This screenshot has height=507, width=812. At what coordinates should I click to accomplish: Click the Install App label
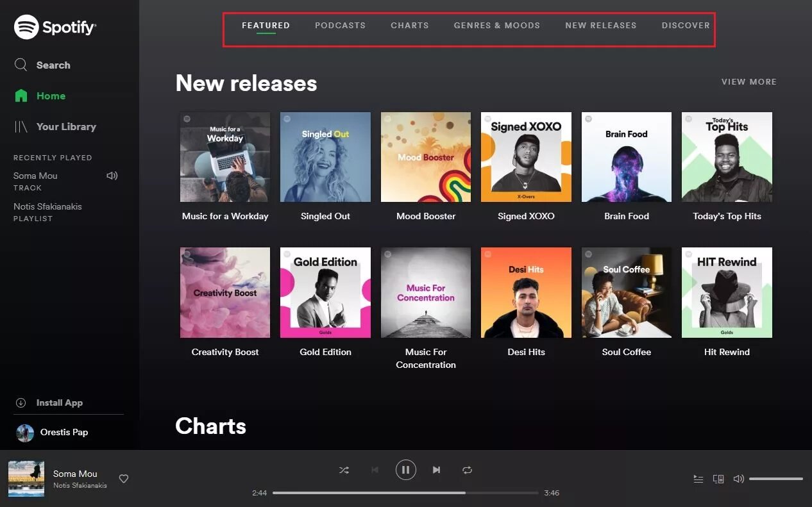click(x=60, y=403)
